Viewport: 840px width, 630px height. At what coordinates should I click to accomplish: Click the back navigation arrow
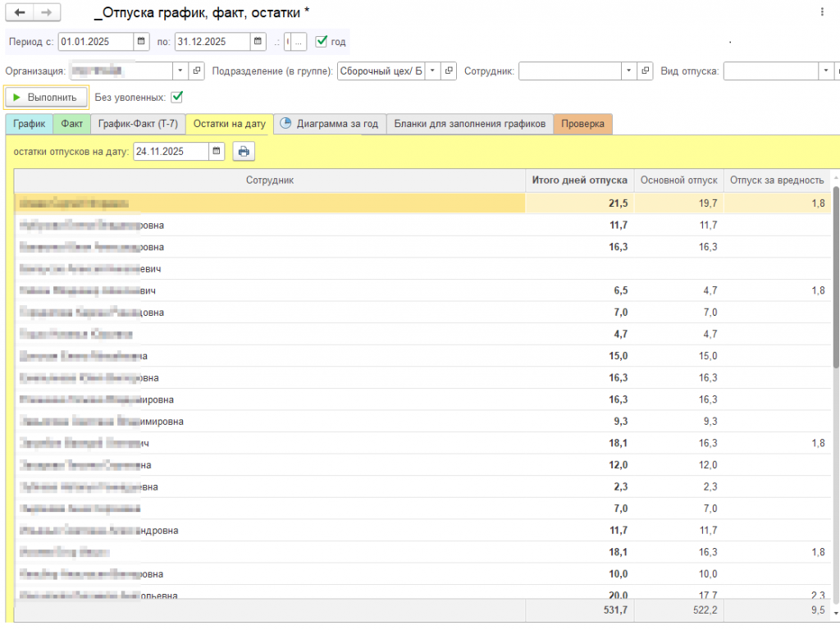(20, 12)
